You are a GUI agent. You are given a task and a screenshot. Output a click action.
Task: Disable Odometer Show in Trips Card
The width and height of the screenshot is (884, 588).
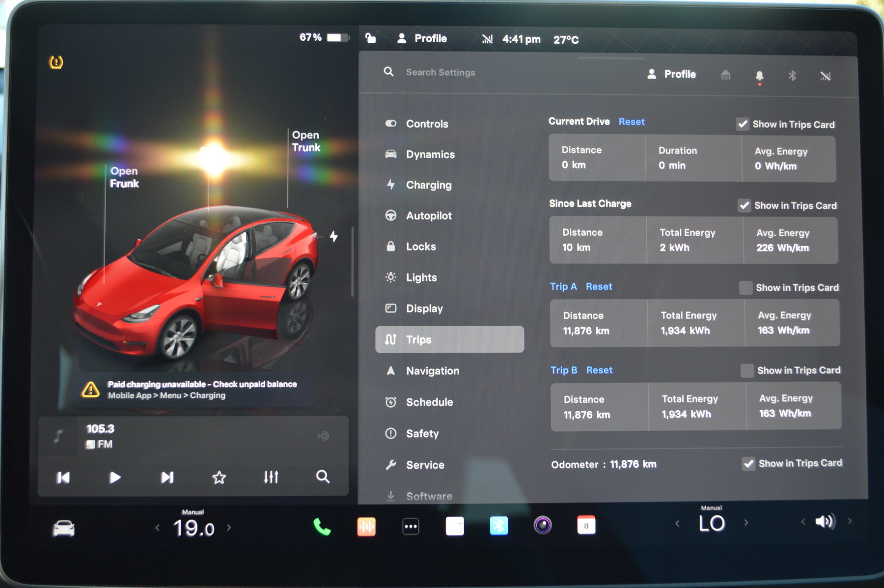point(748,463)
